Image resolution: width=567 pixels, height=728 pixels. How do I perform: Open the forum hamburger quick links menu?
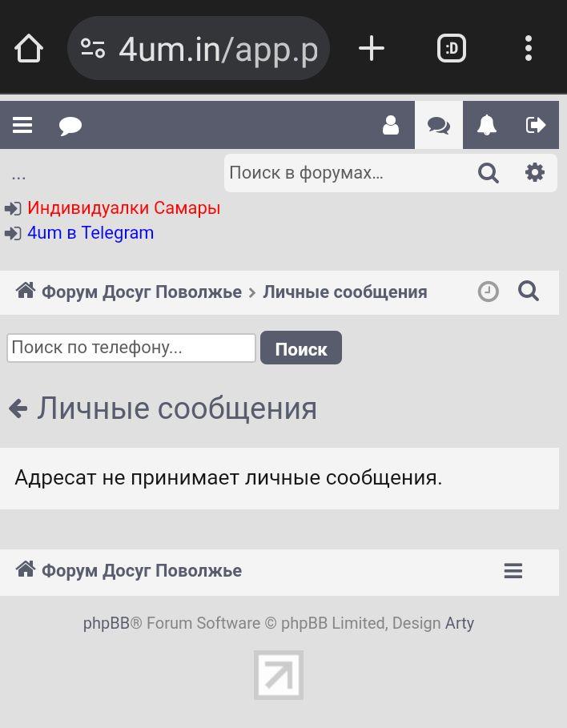[x=22, y=125]
